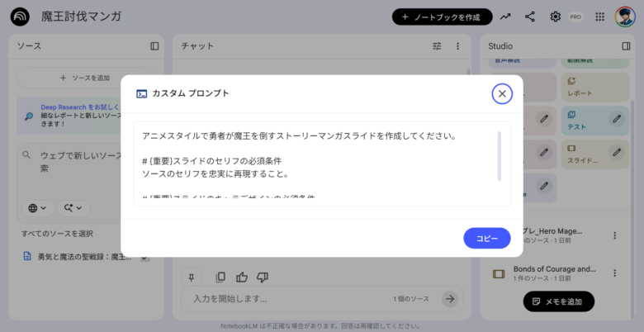Image resolution: width=644 pixels, height=332 pixels.
Task: Click the メモを追加 button
Action: click(558, 301)
